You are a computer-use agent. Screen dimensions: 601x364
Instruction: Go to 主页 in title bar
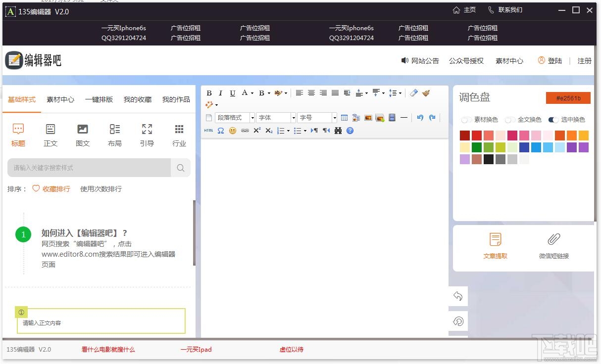(464, 10)
